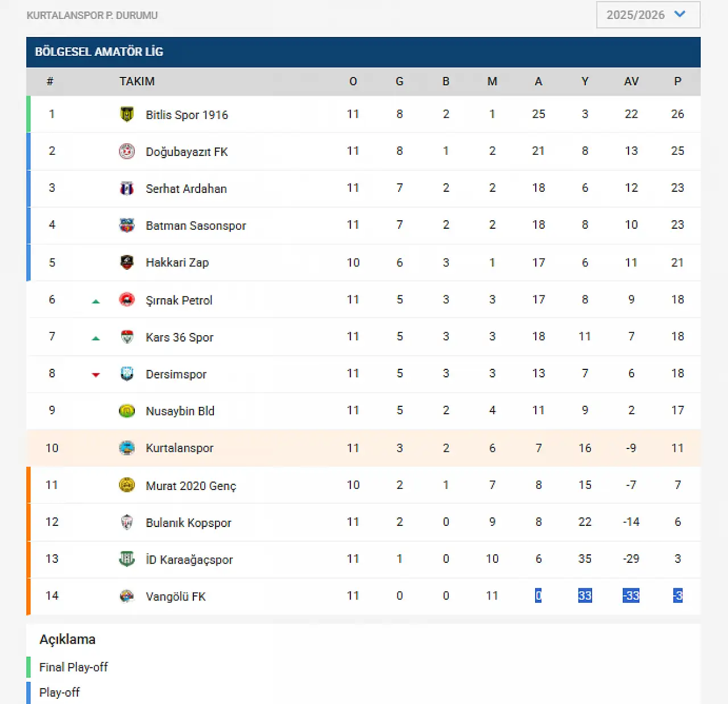
Task: Click the BÖLGESEL AMATÖR LİG league header
Action: (99, 52)
